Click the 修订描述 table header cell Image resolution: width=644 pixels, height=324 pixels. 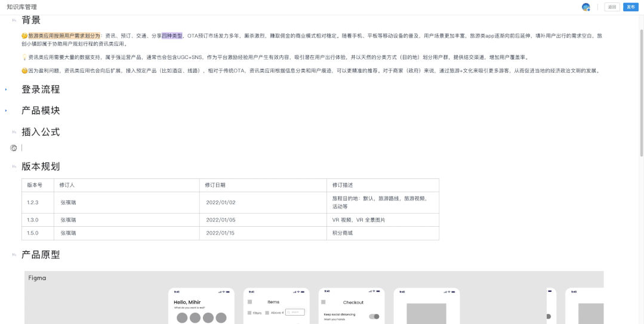coord(383,185)
